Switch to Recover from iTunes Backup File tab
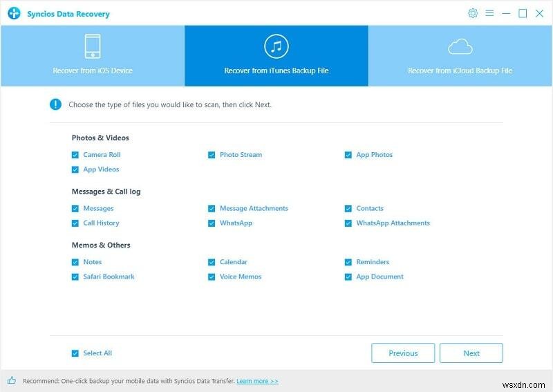Screen dimensions: 553x392 (x=276, y=56)
